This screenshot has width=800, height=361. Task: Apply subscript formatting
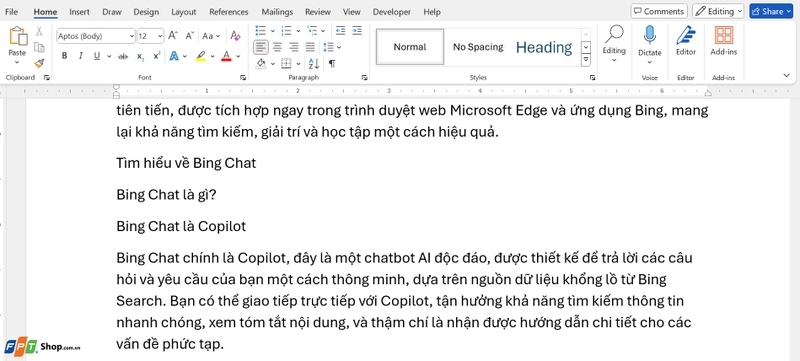tap(140, 56)
